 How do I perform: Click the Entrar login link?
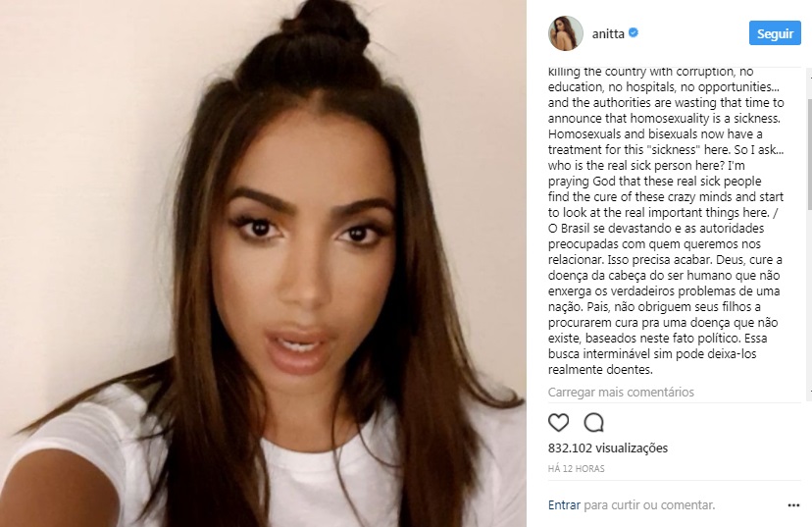coord(564,504)
